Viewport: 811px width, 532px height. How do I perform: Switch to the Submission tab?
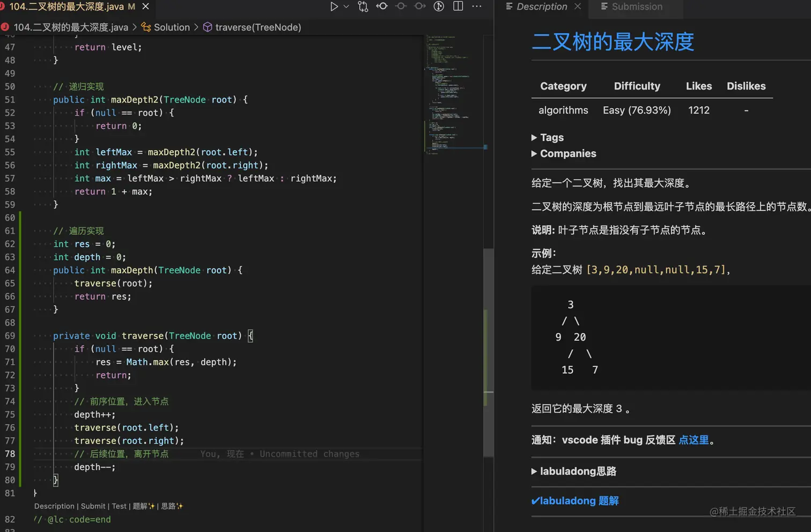[637, 6]
